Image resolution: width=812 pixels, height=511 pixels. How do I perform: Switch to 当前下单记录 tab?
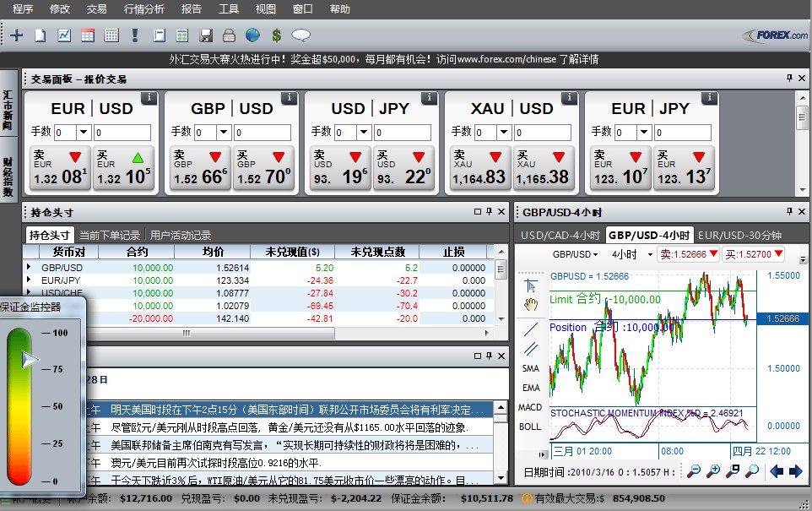[x=110, y=236]
